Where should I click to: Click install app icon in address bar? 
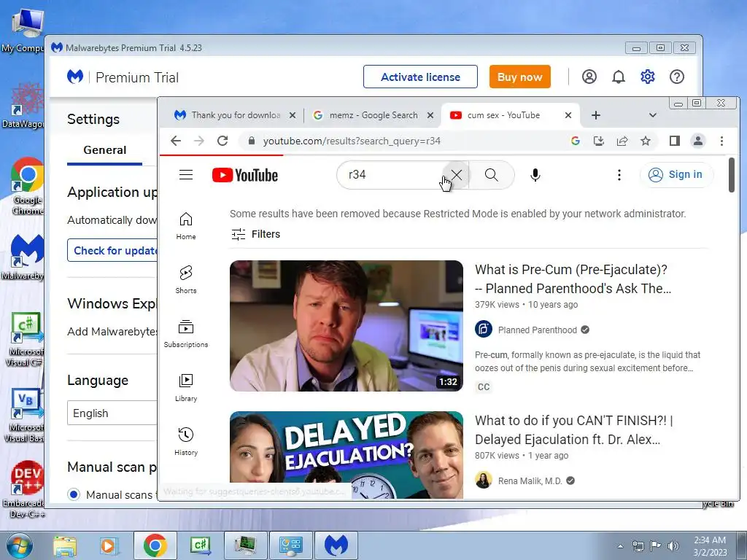[599, 141]
